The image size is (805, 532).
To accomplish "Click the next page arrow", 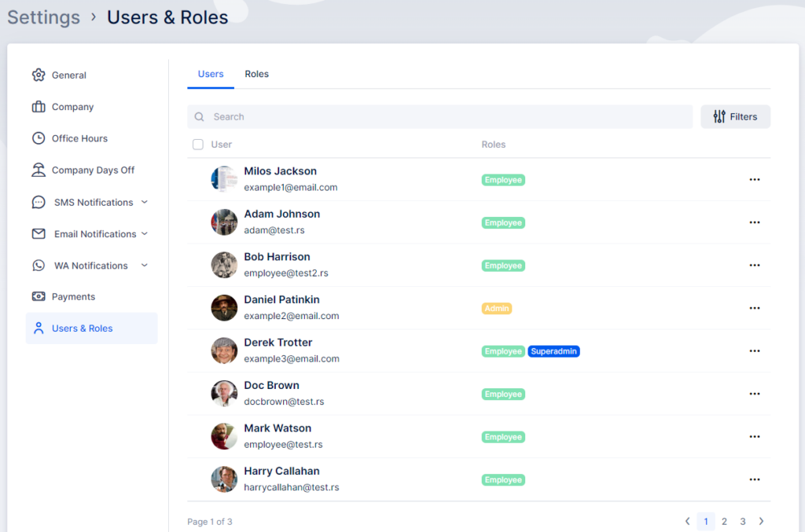I will tap(761, 521).
